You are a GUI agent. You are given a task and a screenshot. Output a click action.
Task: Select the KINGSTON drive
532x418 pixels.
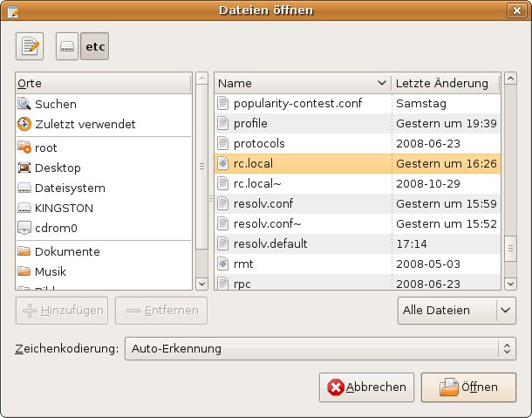(64, 208)
